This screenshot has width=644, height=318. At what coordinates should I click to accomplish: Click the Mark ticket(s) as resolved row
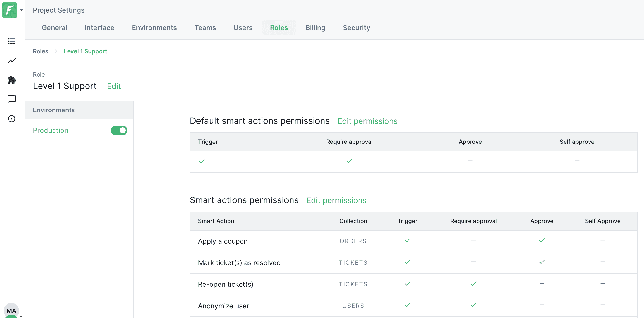click(414, 263)
